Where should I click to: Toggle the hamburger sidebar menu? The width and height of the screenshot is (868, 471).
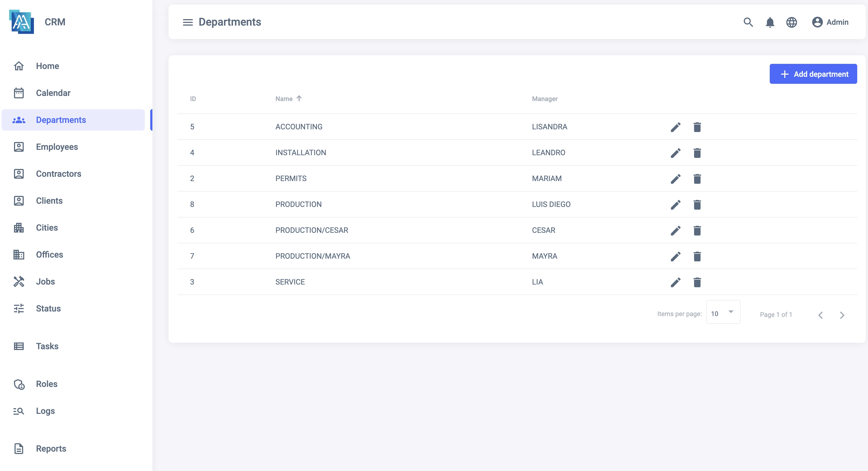tap(188, 22)
